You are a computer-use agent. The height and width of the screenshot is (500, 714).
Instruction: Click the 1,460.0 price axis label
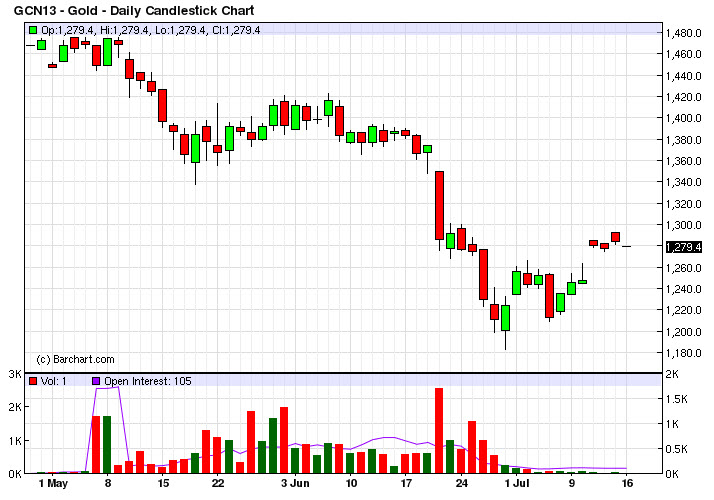[683, 54]
